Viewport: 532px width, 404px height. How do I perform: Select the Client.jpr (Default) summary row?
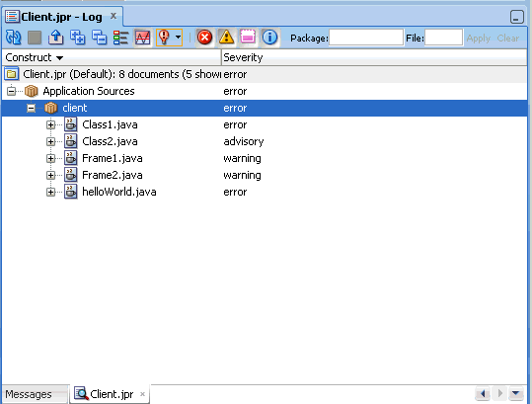[265, 74]
